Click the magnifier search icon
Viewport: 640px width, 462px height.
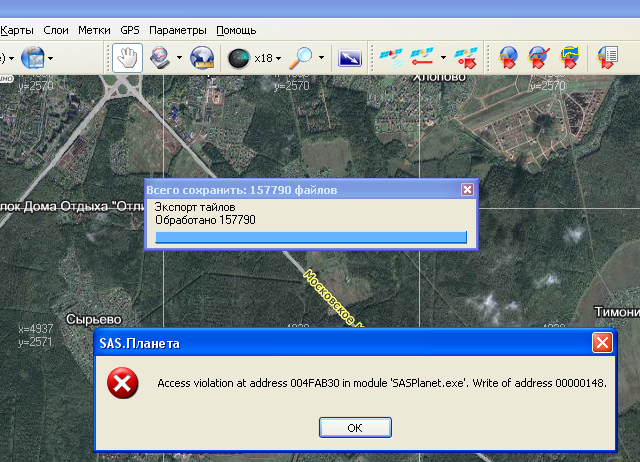pos(301,58)
